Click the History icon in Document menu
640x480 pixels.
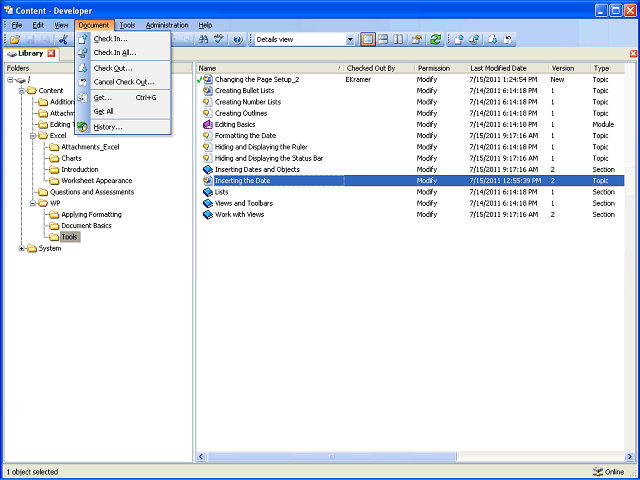pyautogui.click(x=83, y=127)
